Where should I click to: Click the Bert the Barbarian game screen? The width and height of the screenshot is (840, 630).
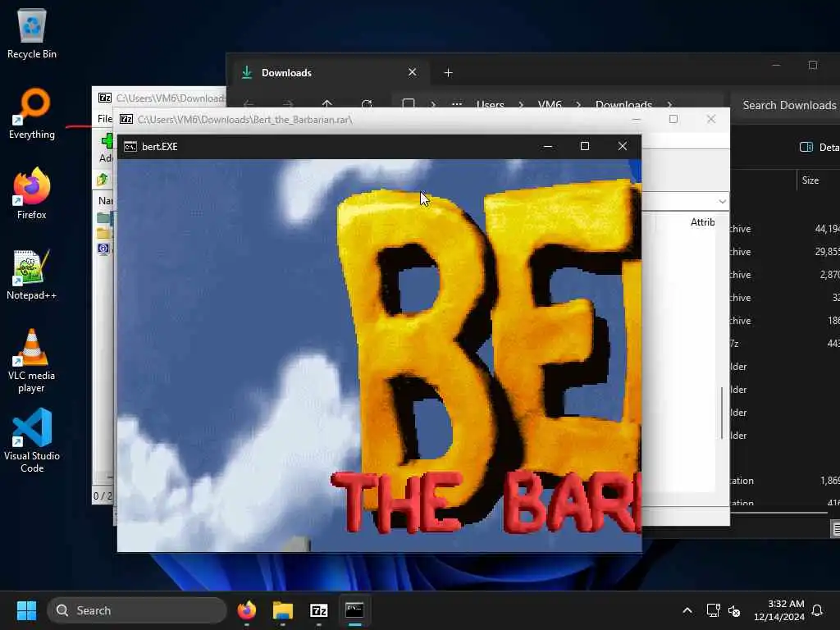(x=379, y=355)
